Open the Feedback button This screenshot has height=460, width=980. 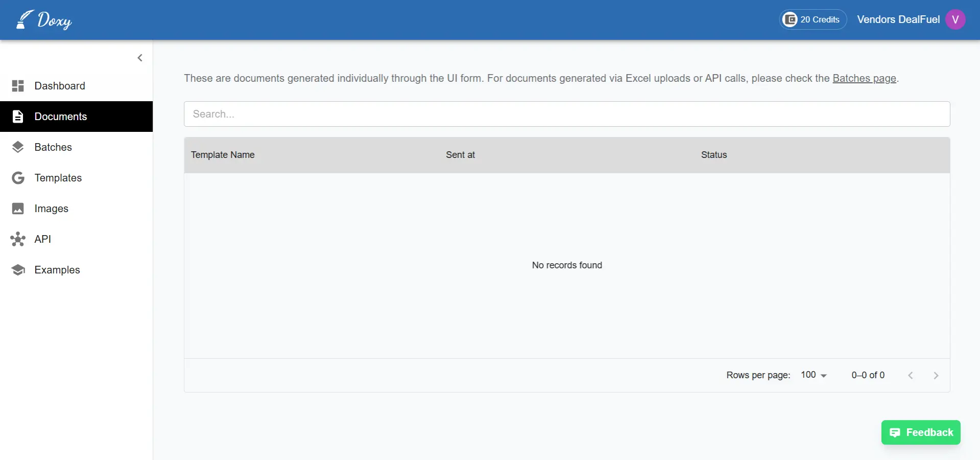[x=921, y=432]
